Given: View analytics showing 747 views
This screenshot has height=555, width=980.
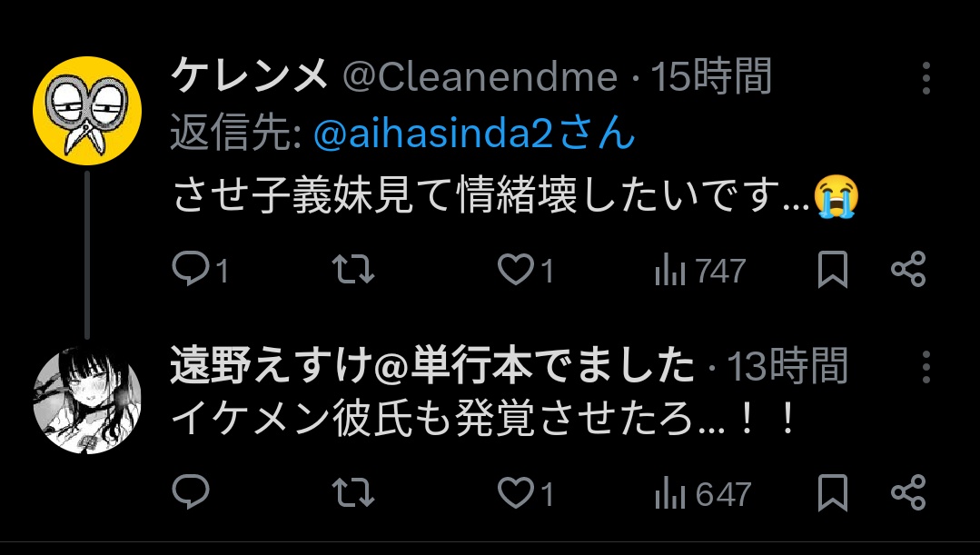Looking at the screenshot, I should coord(700,270).
